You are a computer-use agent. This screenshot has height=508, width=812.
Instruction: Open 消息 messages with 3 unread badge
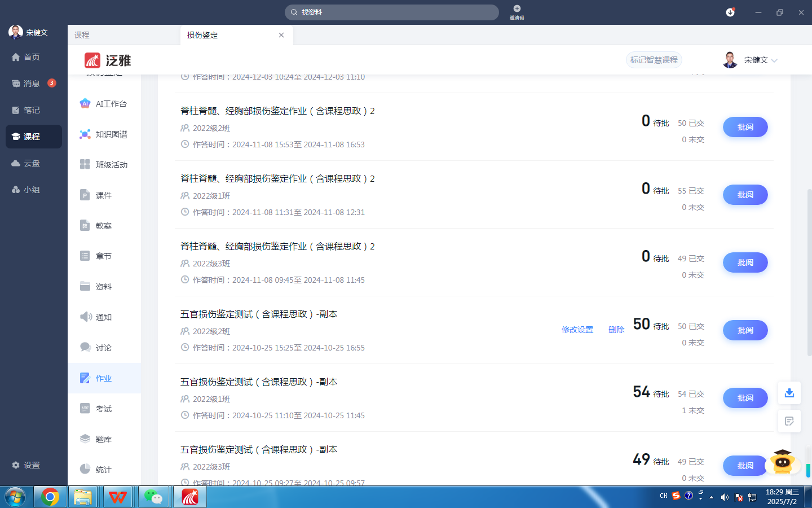coord(34,84)
